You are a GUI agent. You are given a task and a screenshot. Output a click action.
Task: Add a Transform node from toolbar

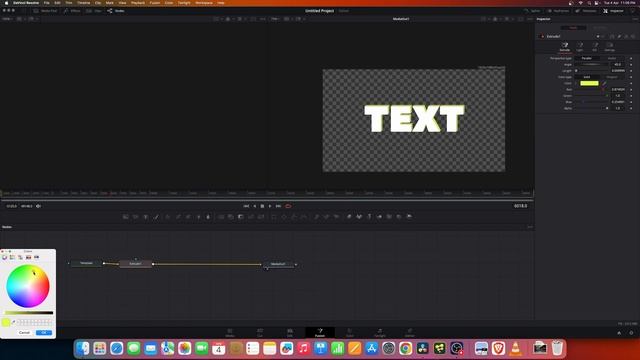pos(261,217)
